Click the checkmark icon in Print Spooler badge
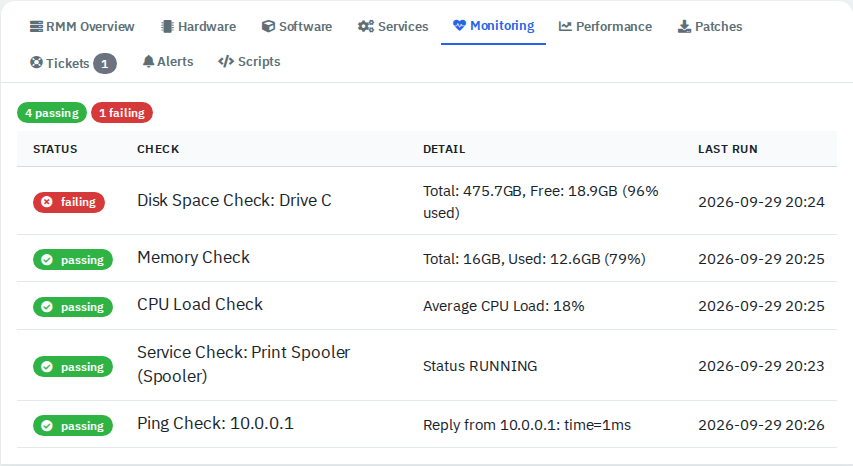Viewport: 853px width, 466px height. tap(47, 366)
